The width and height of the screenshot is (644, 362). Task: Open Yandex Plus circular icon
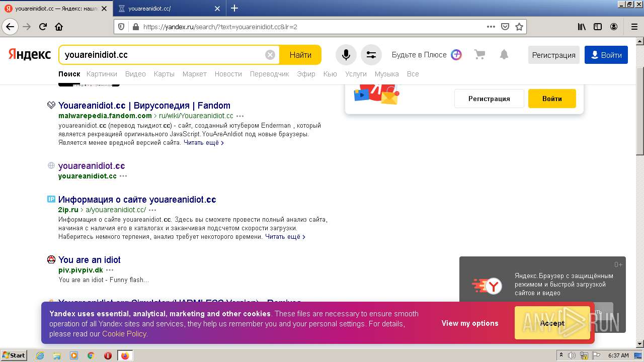(456, 55)
